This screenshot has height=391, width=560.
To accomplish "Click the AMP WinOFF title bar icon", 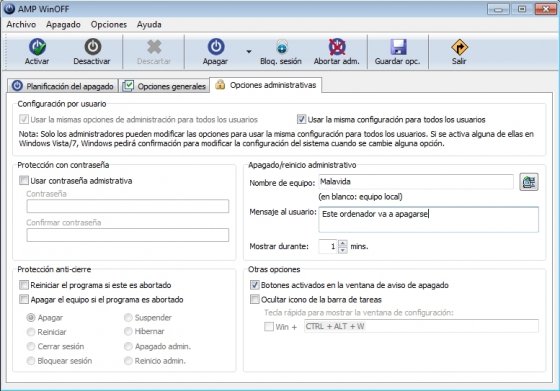I will pos(9,9).
